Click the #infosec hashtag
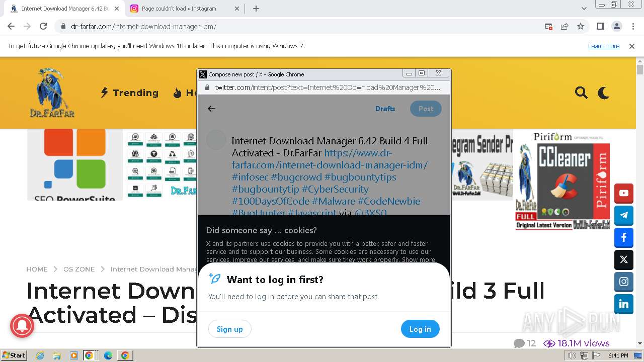Image resolution: width=644 pixels, height=362 pixels. pyautogui.click(x=250, y=177)
